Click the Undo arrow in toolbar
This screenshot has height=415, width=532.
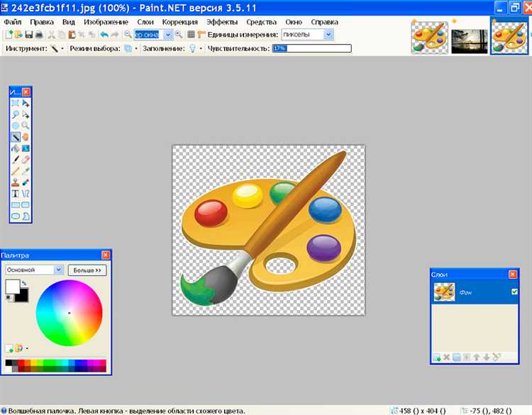(104, 35)
